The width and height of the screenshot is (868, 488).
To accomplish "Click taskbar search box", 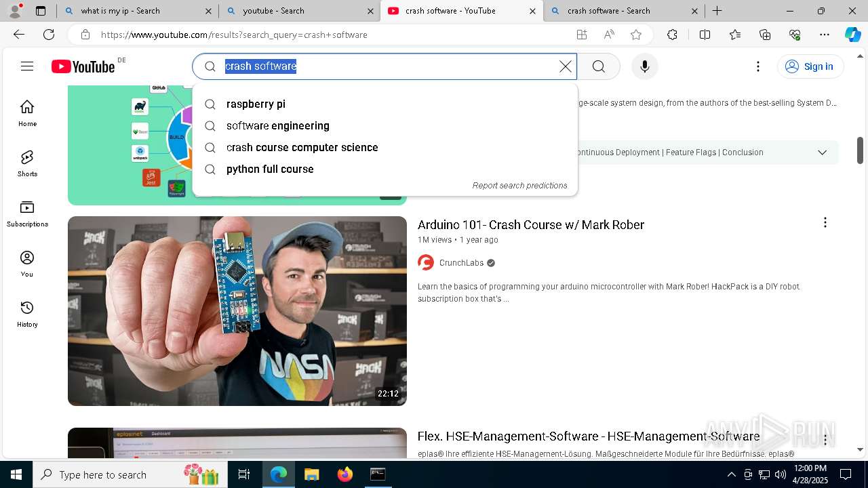I will 130,474.
